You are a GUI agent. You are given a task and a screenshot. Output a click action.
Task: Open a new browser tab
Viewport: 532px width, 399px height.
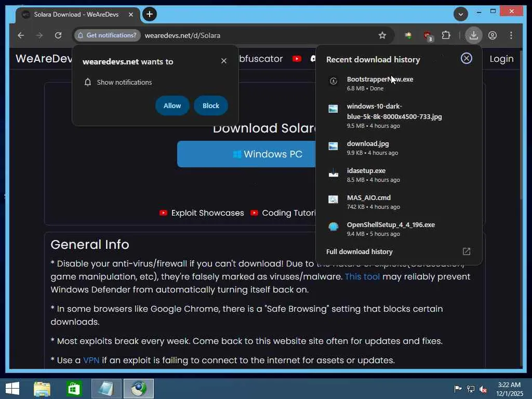pyautogui.click(x=150, y=14)
